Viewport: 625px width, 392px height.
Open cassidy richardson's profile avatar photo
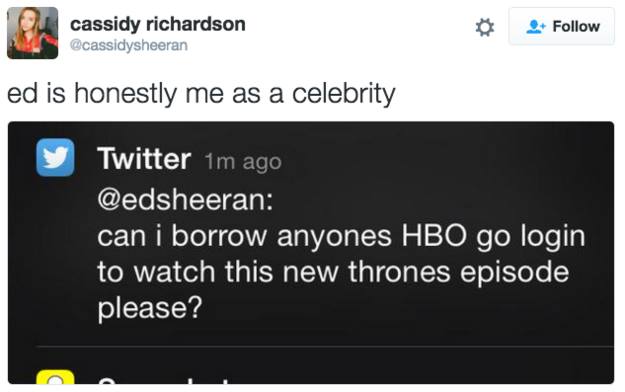click(33, 33)
